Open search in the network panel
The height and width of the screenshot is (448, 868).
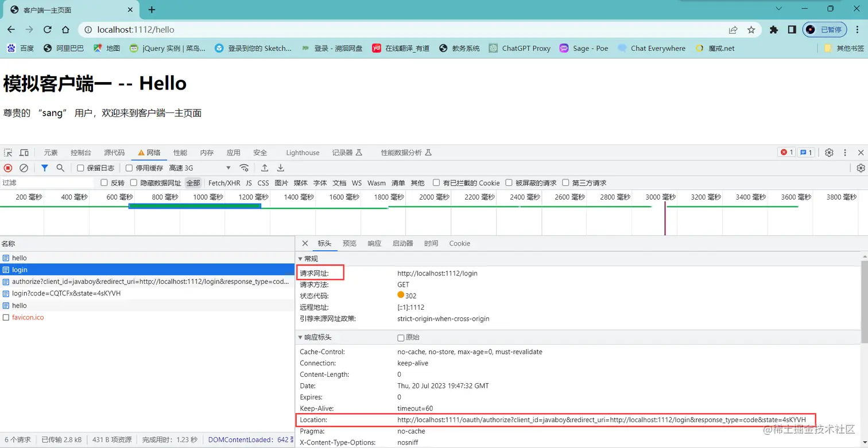click(60, 168)
